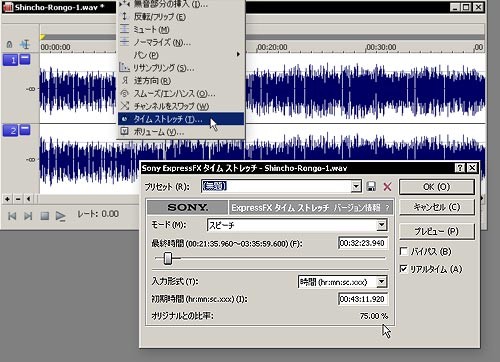Image resolution: width=500 pixels, height=362 pixels.
Task: Click the rate 0.00 readout
Action: (98, 214)
